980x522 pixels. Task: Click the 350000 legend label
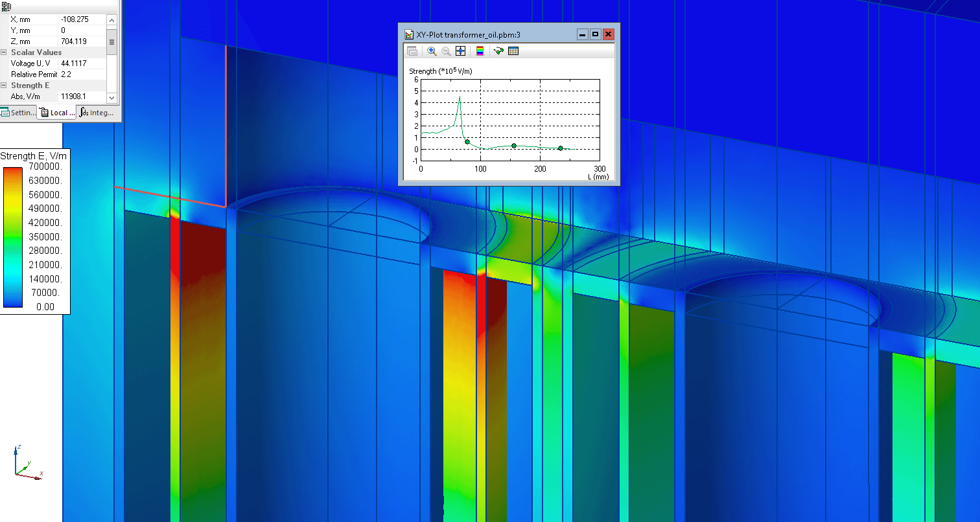[45, 237]
